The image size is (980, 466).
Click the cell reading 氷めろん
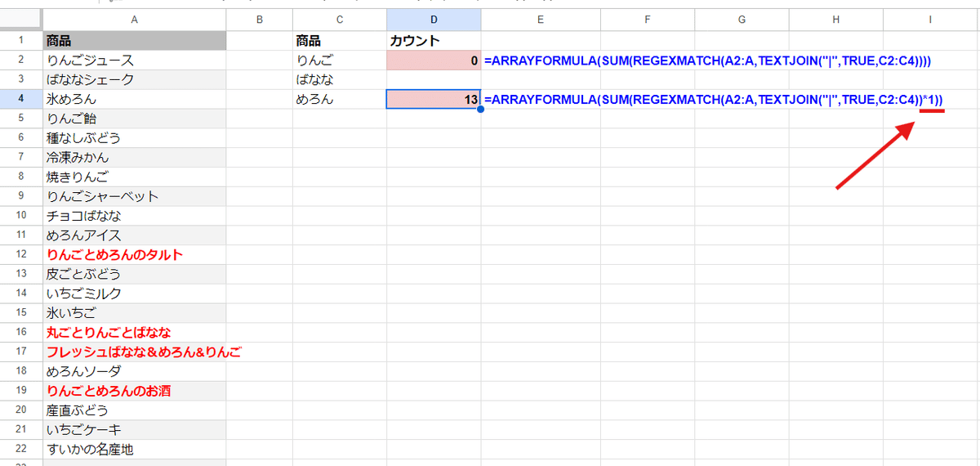point(135,100)
